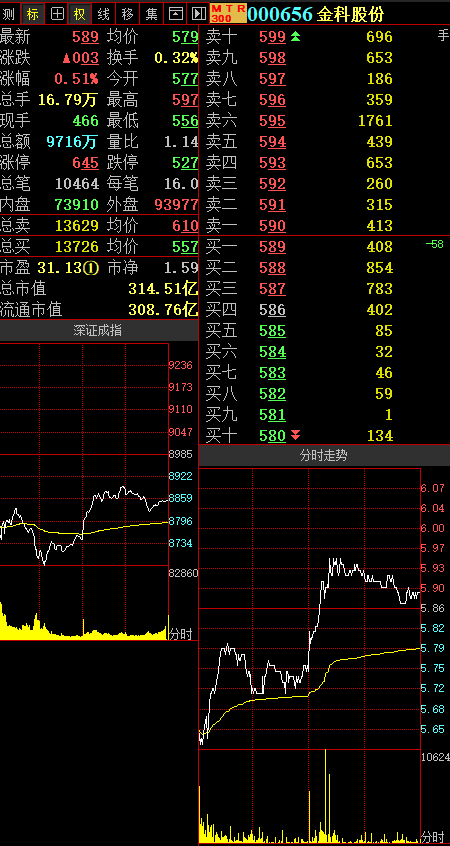Screen dimensions: 450x846
Task: Click the grid layout icon
Action: point(57,13)
